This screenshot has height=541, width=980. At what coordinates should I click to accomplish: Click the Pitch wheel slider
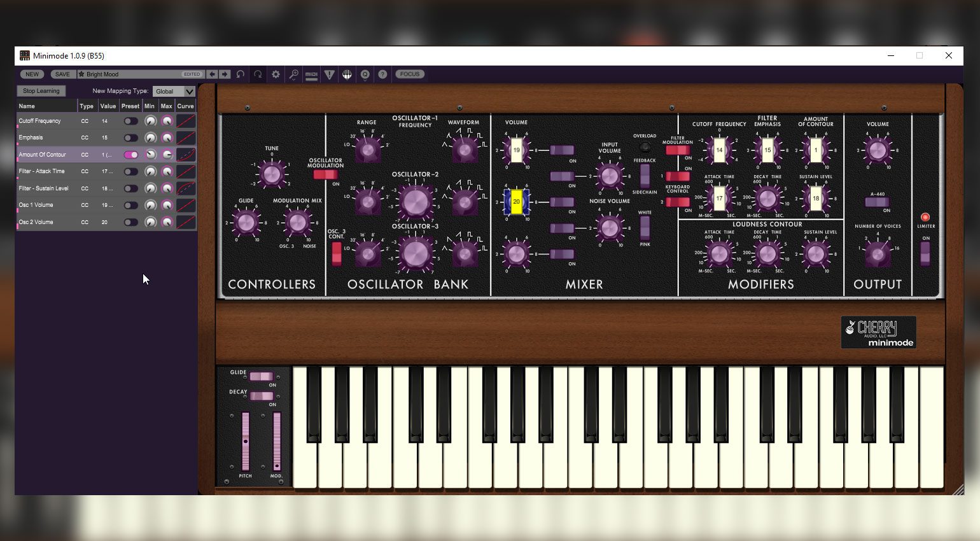(x=246, y=442)
